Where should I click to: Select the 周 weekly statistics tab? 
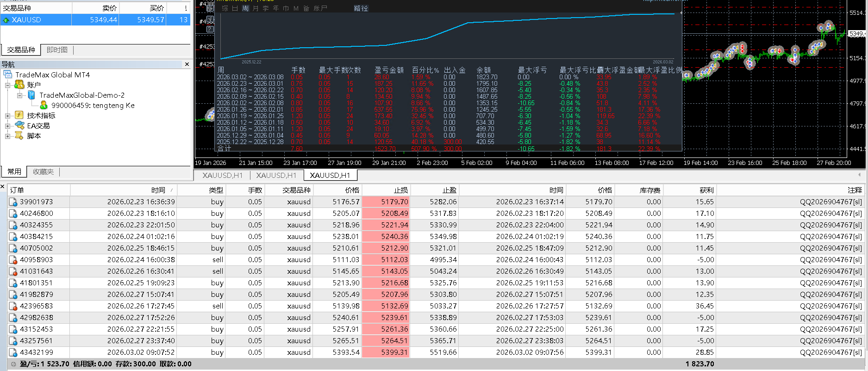point(245,8)
